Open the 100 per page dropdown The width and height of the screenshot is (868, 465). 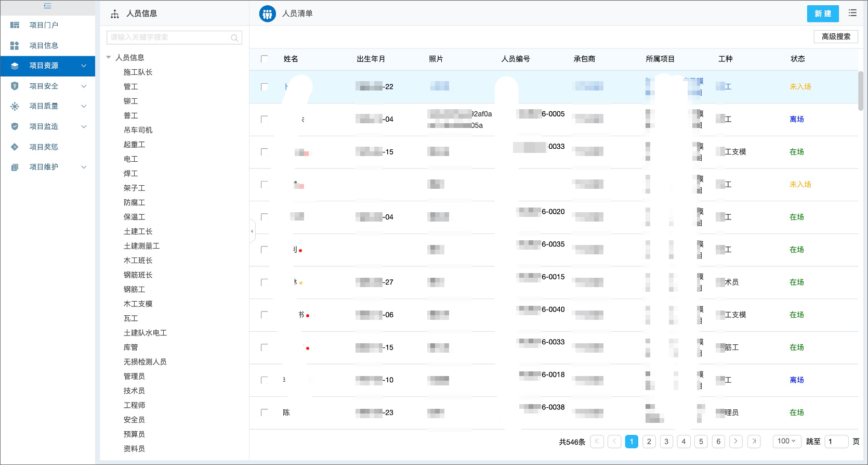[x=786, y=441]
